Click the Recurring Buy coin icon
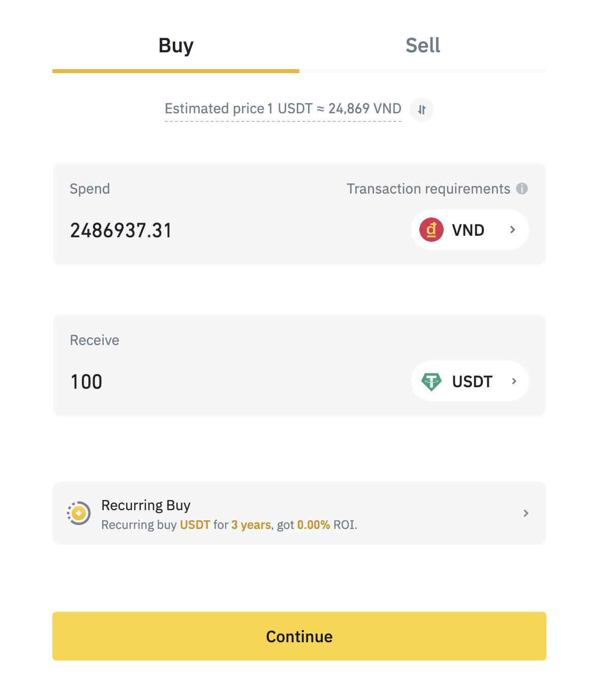The image size is (616, 690). click(x=79, y=513)
